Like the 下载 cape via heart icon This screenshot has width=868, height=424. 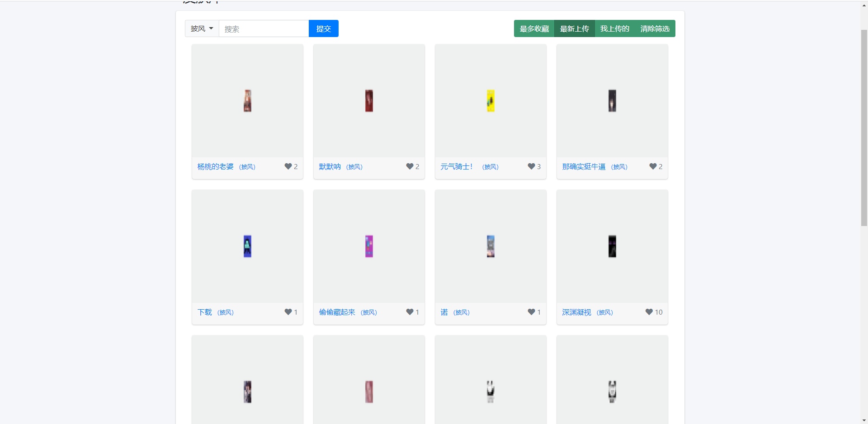coord(288,312)
